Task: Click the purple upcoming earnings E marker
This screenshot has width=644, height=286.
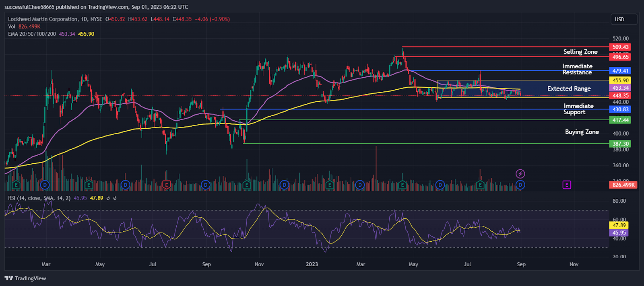Action: 567,185
